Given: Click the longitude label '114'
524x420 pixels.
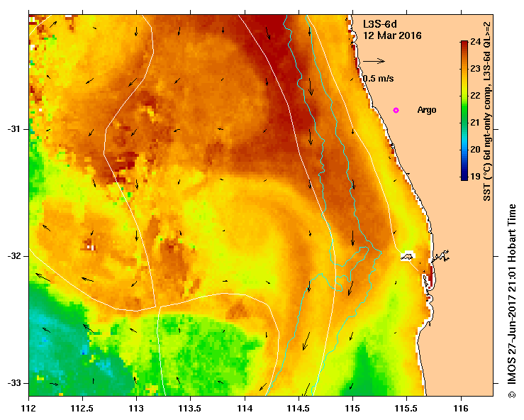Looking at the screenshot, I should (245, 409).
